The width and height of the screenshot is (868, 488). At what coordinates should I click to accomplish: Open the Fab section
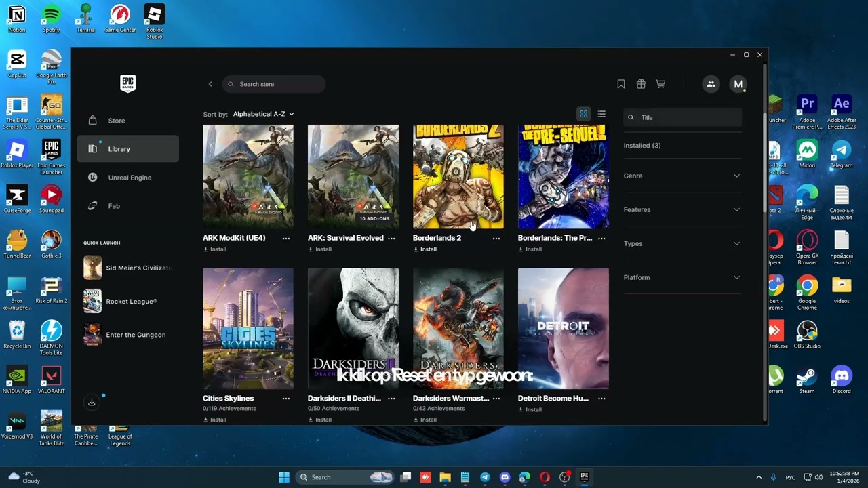tap(128, 206)
